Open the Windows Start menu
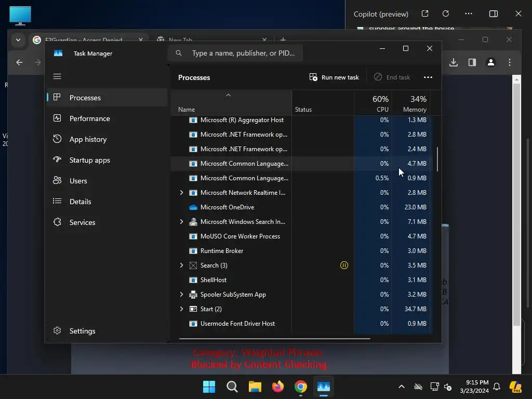532x399 pixels. point(209,387)
